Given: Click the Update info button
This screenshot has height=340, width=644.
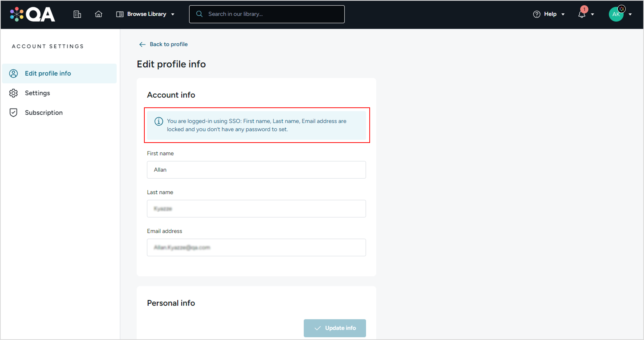Looking at the screenshot, I should (x=335, y=328).
